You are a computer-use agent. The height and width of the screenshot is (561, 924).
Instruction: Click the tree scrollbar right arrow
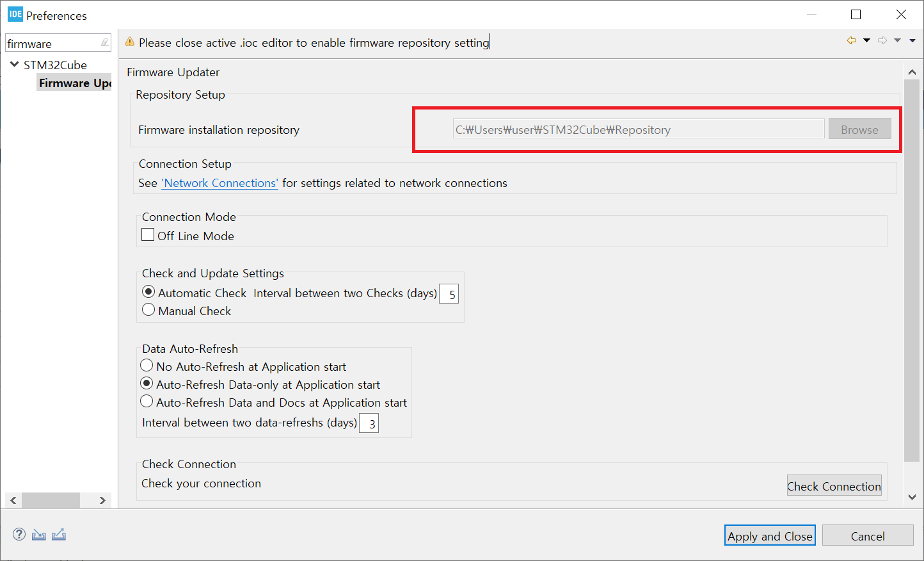[102, 500]
